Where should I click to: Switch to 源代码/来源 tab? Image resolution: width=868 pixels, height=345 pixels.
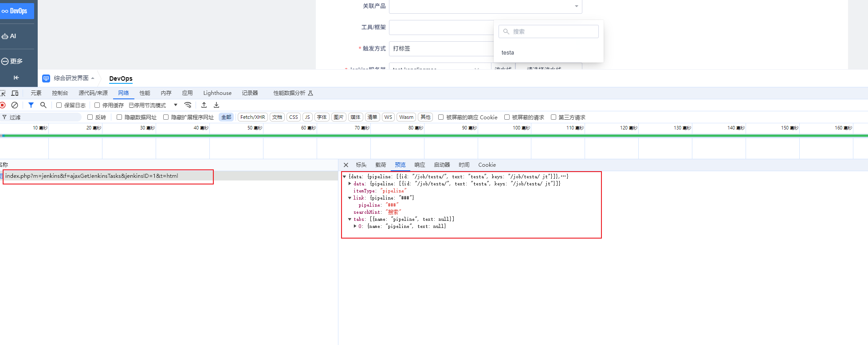93,93
